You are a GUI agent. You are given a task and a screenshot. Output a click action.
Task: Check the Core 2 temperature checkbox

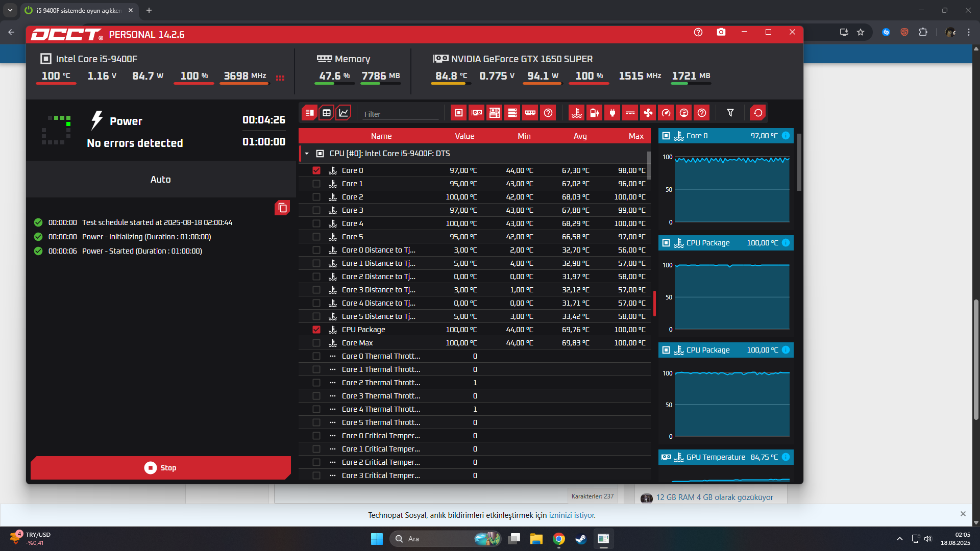click(x=316, y=197)
